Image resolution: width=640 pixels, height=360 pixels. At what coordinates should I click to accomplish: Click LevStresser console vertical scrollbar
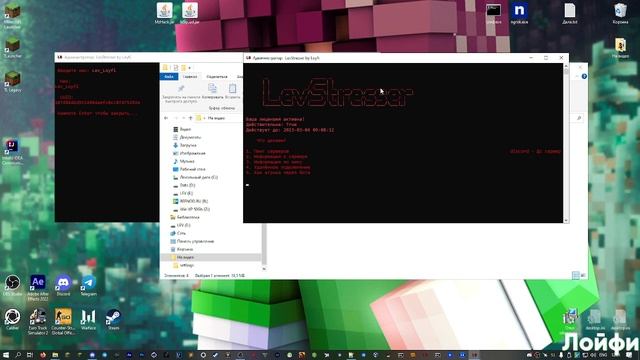pos(566,143)
